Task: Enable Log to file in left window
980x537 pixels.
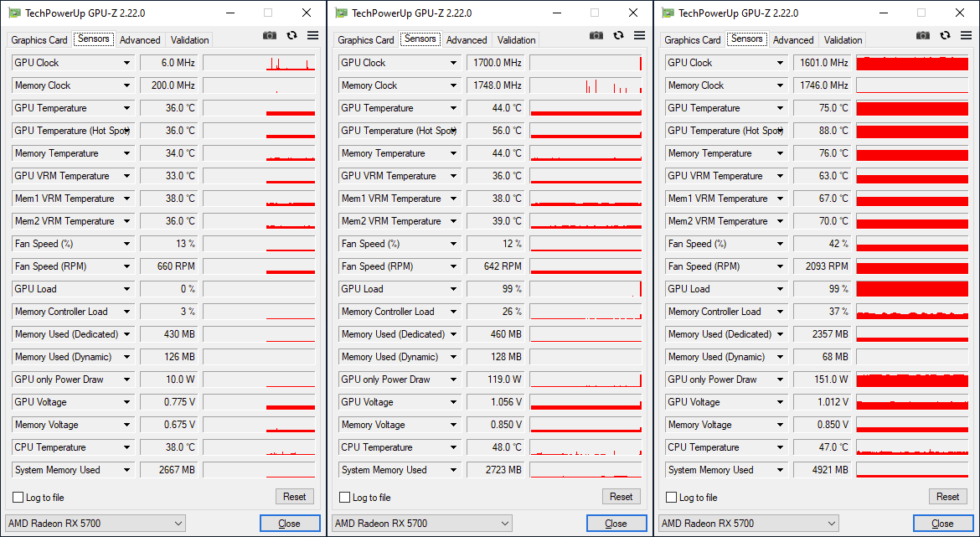Action: [x=18, y=498]
